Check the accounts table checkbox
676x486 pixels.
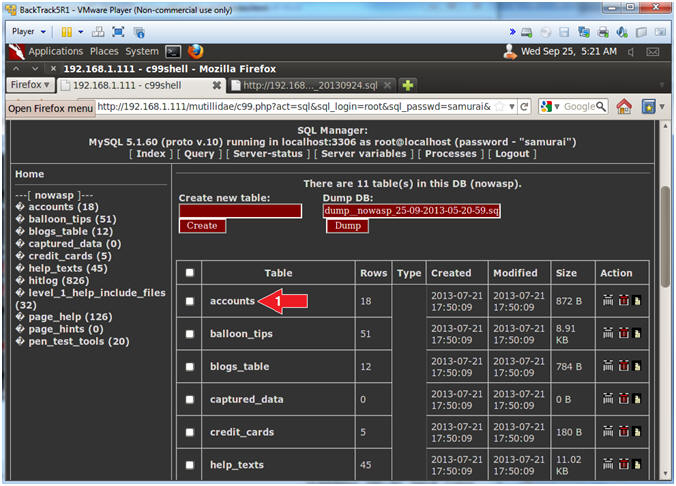point(190,301)
